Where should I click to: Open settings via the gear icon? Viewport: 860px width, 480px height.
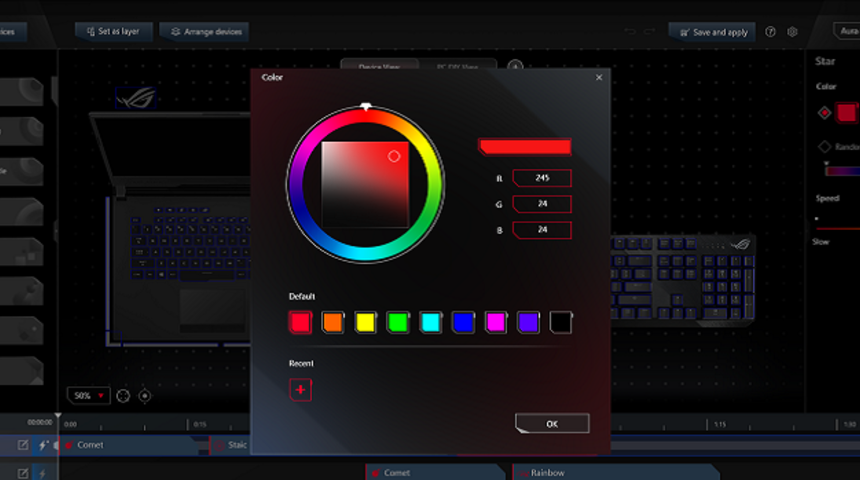(x=792, y=32)
